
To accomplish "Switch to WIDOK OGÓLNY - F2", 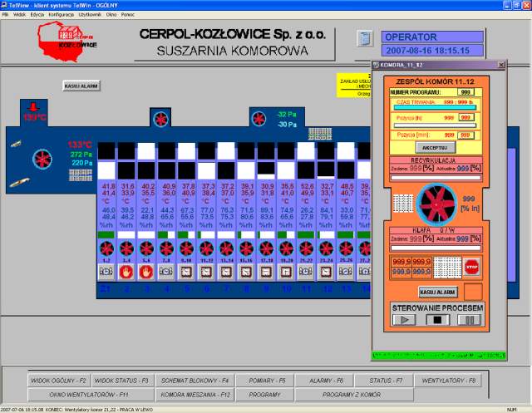I will coord(59,381).
